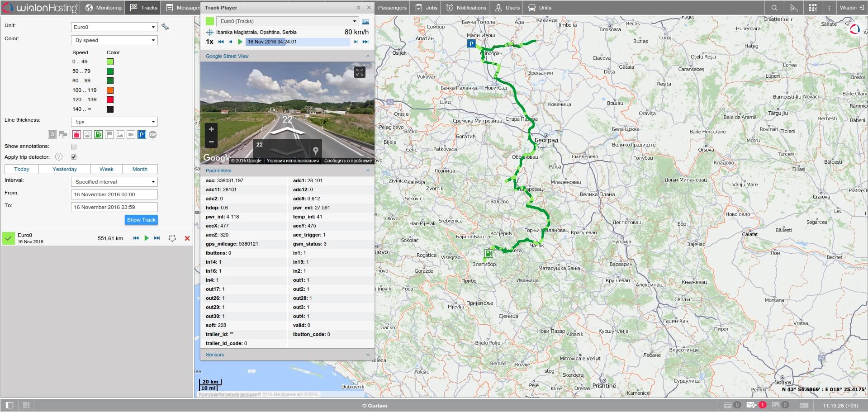
Task: Open the measurement tools icon in top bar
Action: coord(794,8)
